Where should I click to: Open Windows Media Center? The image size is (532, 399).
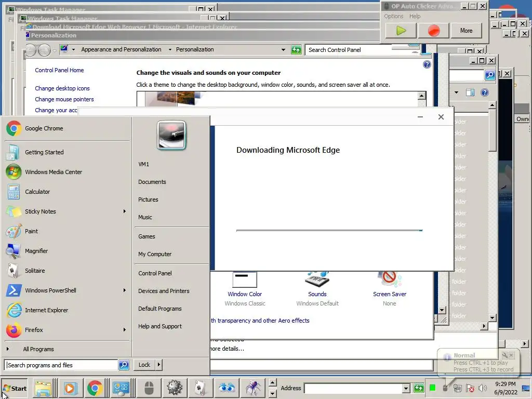tap(67, 172)
